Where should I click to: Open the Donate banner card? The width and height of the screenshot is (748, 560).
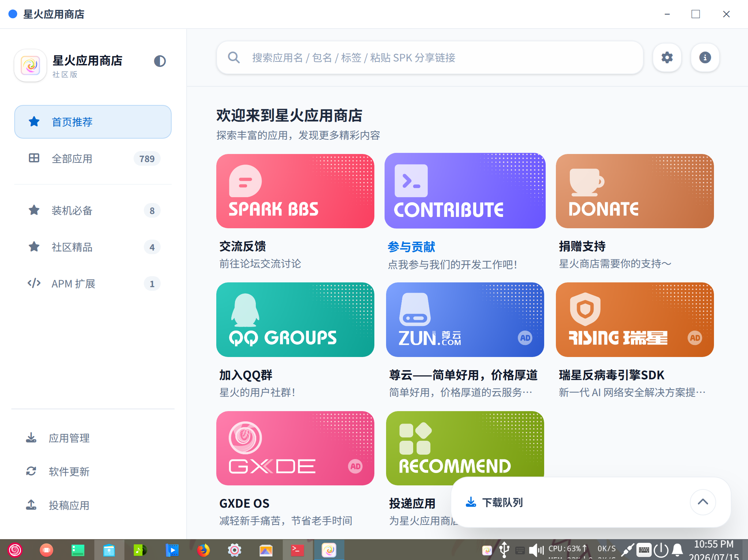pyautogui.click(x=635, y=191)
